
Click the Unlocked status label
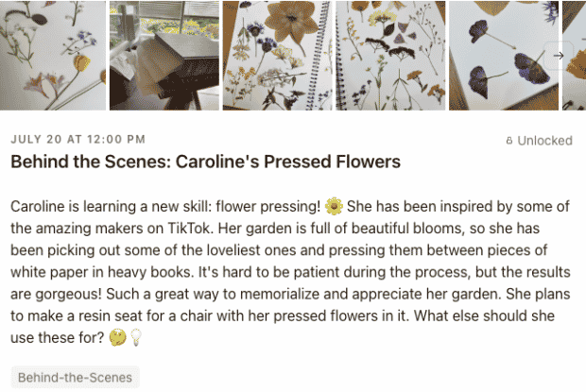(x=544, y=141)
